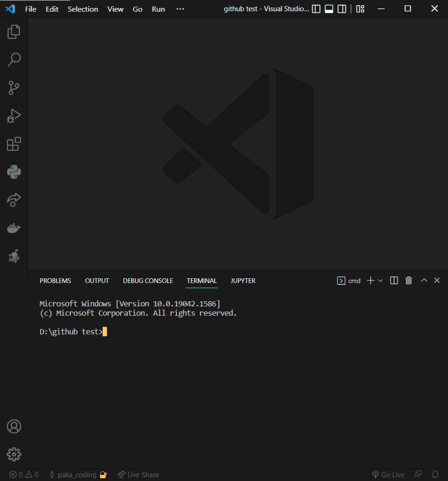This screenshot has height=481, width=448.
Task: Open the Live Share activity bar icon
Action: (x=14, y=200)
